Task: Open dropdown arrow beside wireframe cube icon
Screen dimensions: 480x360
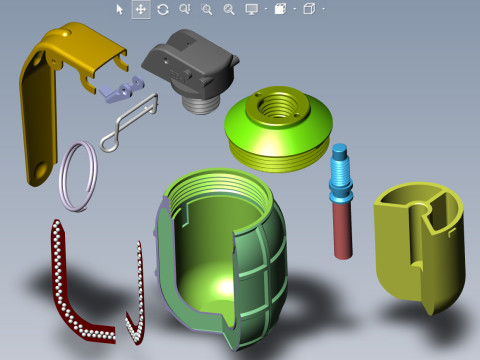Action: [x=324, y=9]
